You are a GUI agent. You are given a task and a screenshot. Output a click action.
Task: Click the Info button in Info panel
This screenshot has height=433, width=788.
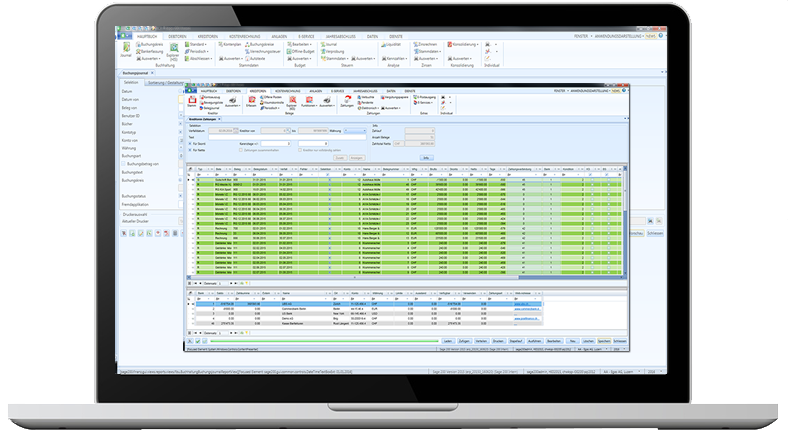(x=425, y=157)
